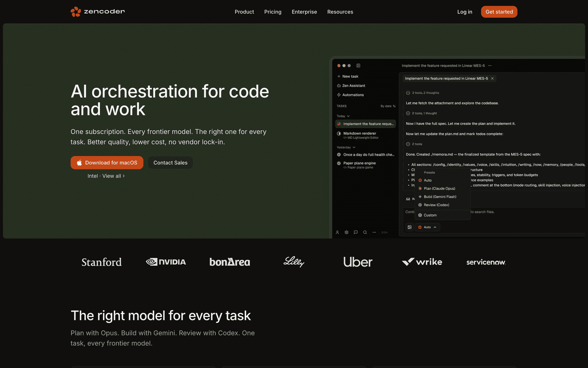Select Plan (Claude Opus) preset
This screenshot has height=368, width=588.
(443, 189)
